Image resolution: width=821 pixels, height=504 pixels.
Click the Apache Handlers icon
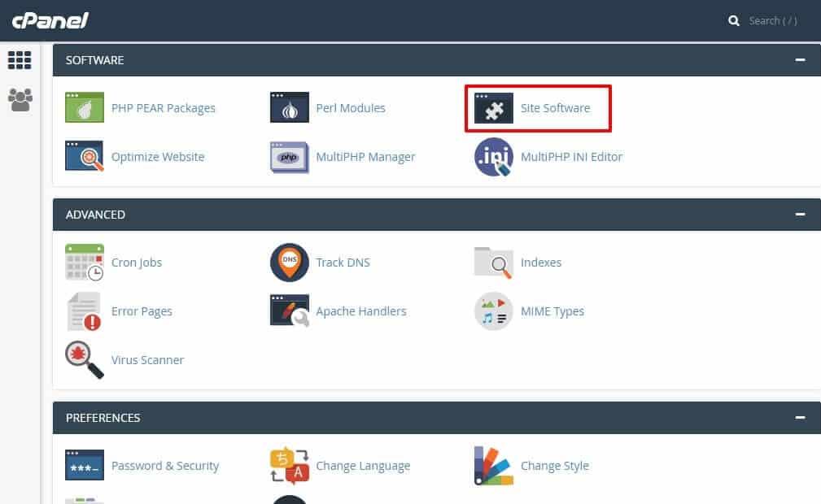(x=290, y=311)
